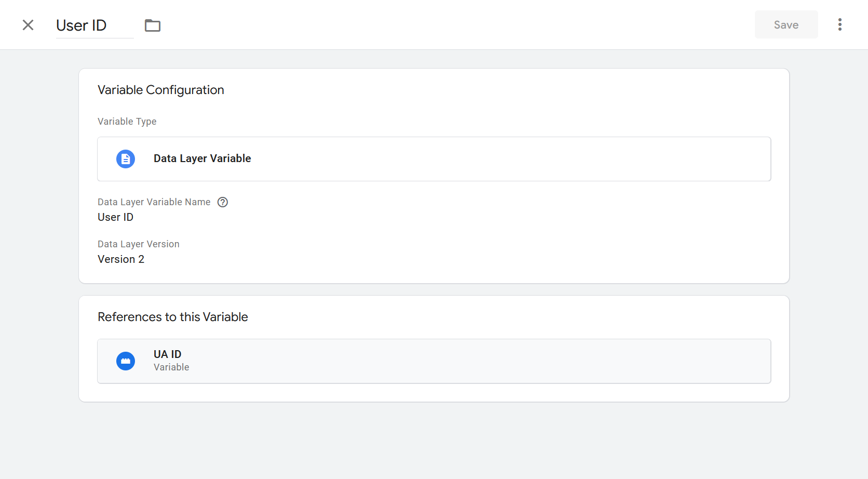
Task: Click the Data Layer Version label
Action: coord(139,244)
